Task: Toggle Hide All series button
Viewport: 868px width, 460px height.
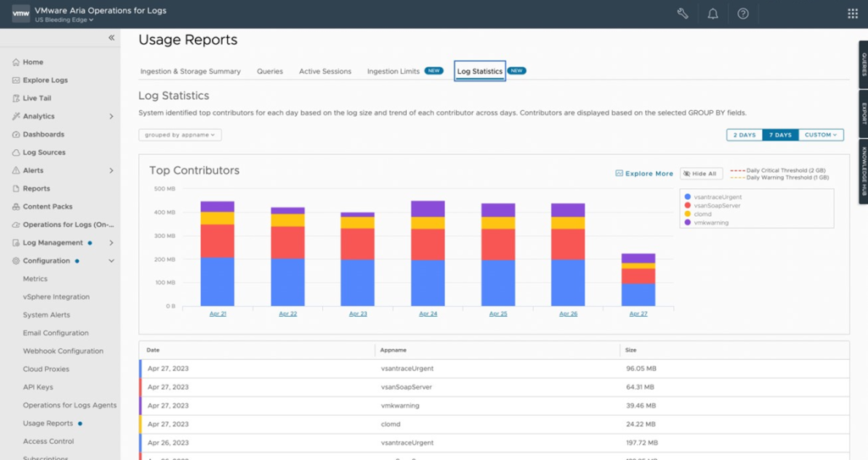Action: coord(700,174)
